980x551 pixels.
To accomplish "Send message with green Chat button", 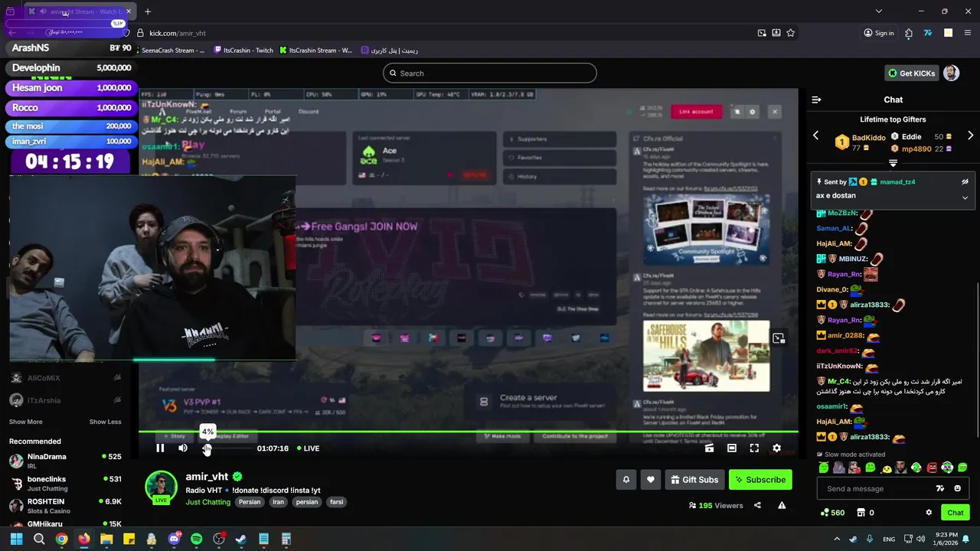I will 955,513.
